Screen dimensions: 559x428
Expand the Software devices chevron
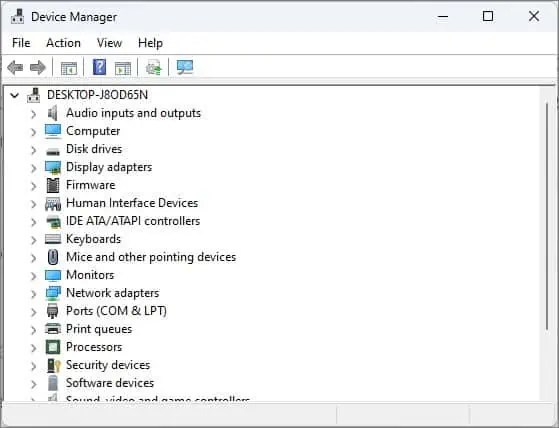[33, 384]
